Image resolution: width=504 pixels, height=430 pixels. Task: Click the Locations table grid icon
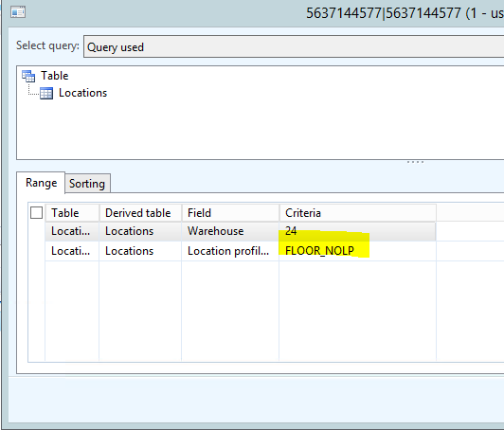[46, 93]
